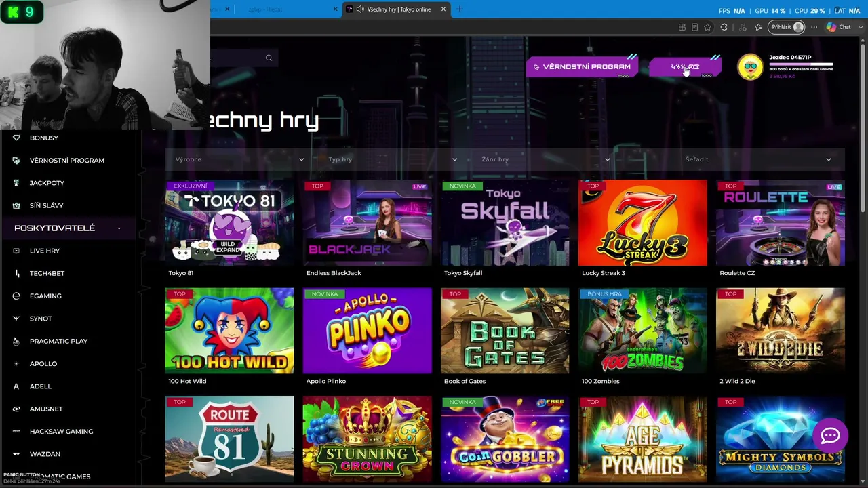Click the "2 Wild 2 Die" title text

pyautogui.click(x=737, y=381)
